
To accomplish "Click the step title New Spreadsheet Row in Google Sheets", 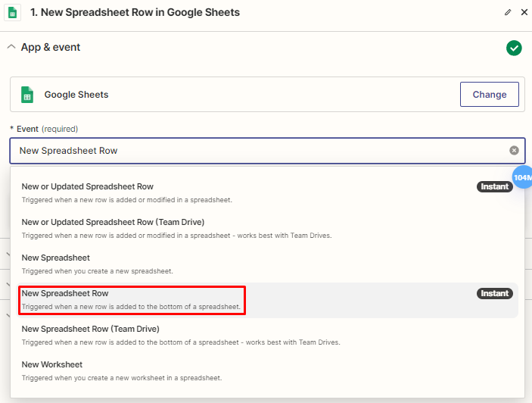I will (135, 13).
